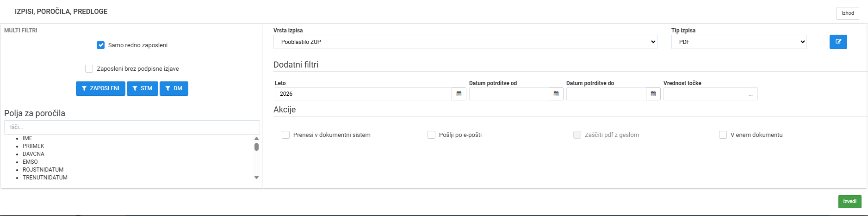Screen dimensions: 868x216
Task: Click the Išči search field
Action: (132, 127)
